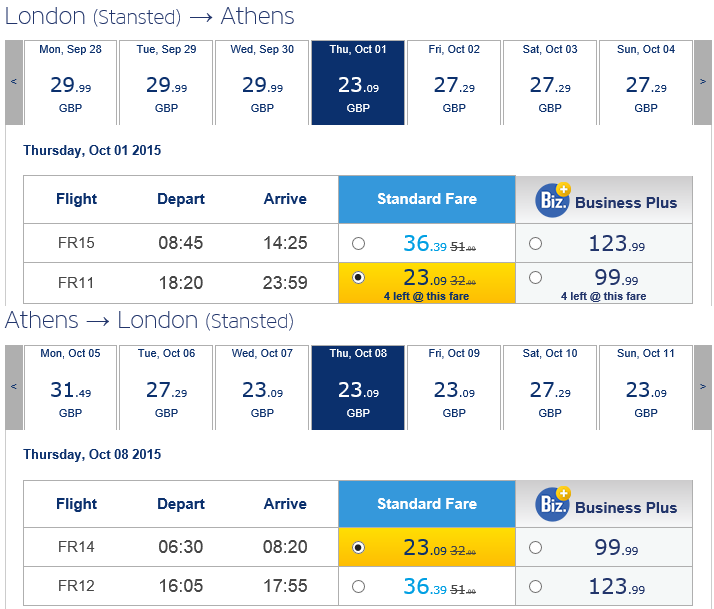This screenshot has height=609, width=714.
Task: Show earlier outbound dates with left arrow
Action: tap(14, 82)
